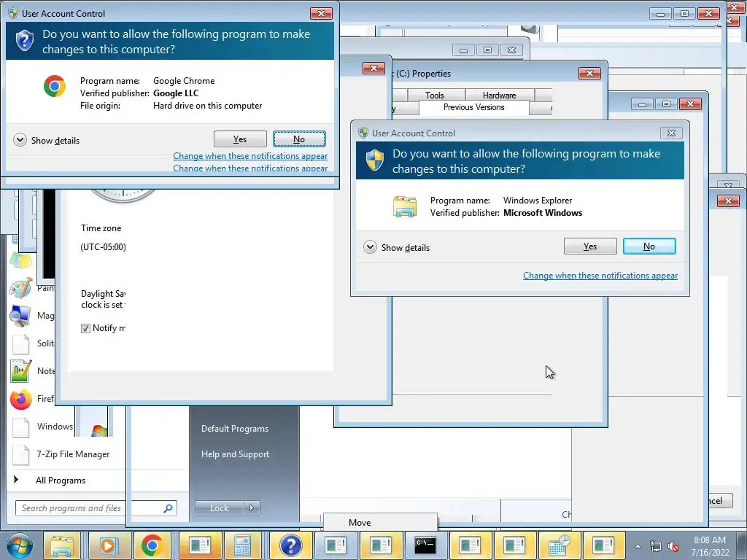
Task: Toggle the Notify me checkbox
Action: click(x=86, y=328)
